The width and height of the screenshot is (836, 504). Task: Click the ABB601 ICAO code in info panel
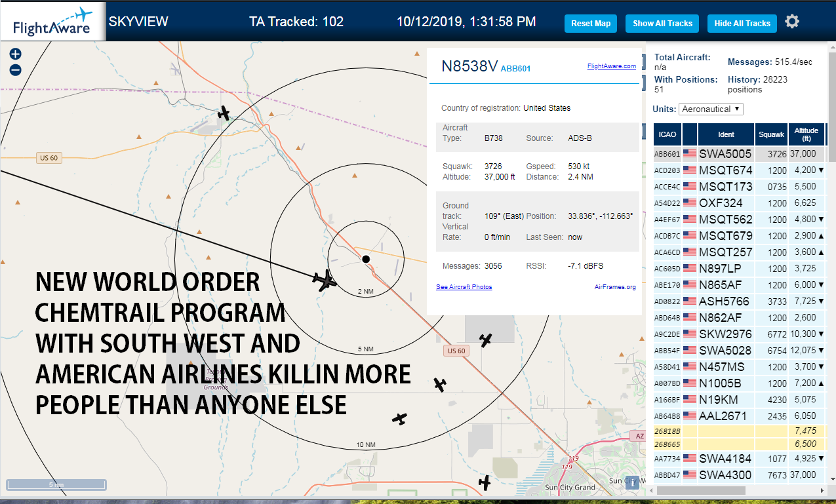(515, 68)
